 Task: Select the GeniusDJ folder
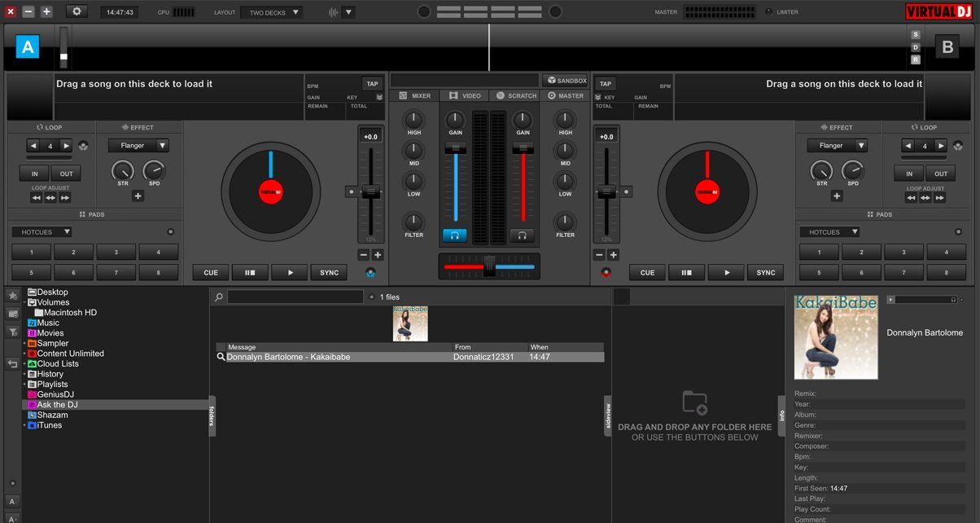[x=50, y=394]
